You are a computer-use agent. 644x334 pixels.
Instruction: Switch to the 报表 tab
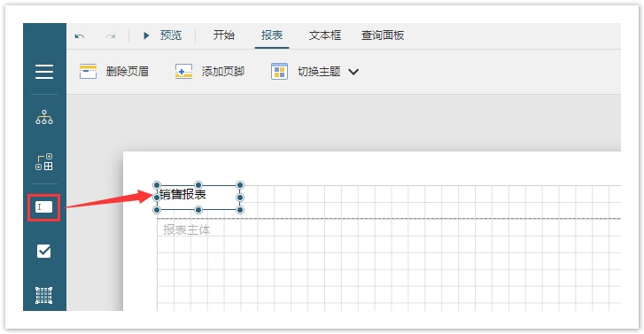coord(272,35)
